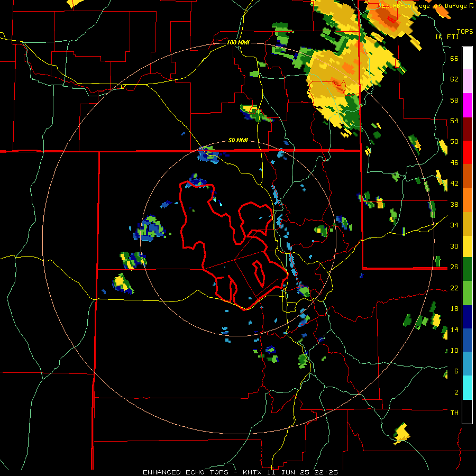Click the "26" legend value
476x476 pixels.
point(454,267)
